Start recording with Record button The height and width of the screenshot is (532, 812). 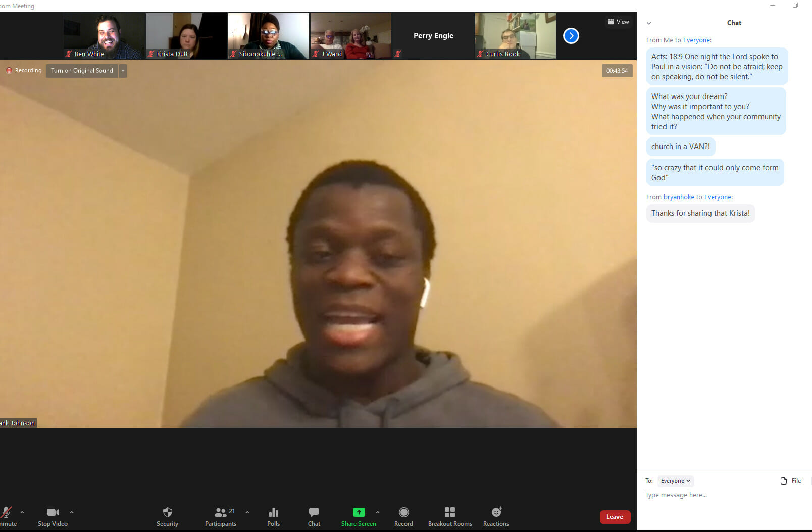403,516
